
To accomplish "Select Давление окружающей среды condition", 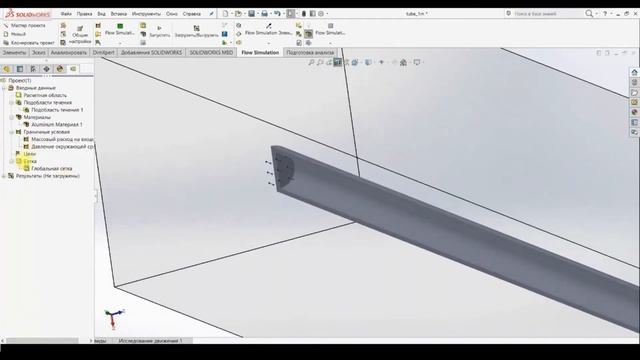I will pyautogui.click(x=62, y=147).
